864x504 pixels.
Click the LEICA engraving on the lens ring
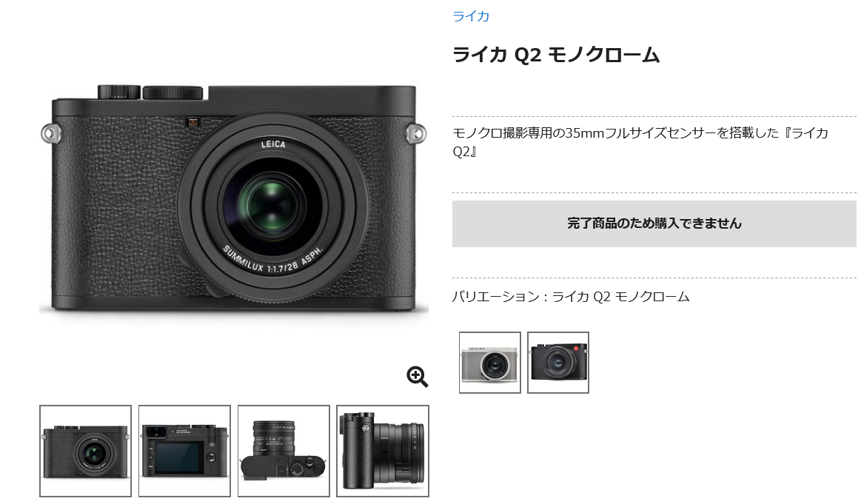coord(273,144)
